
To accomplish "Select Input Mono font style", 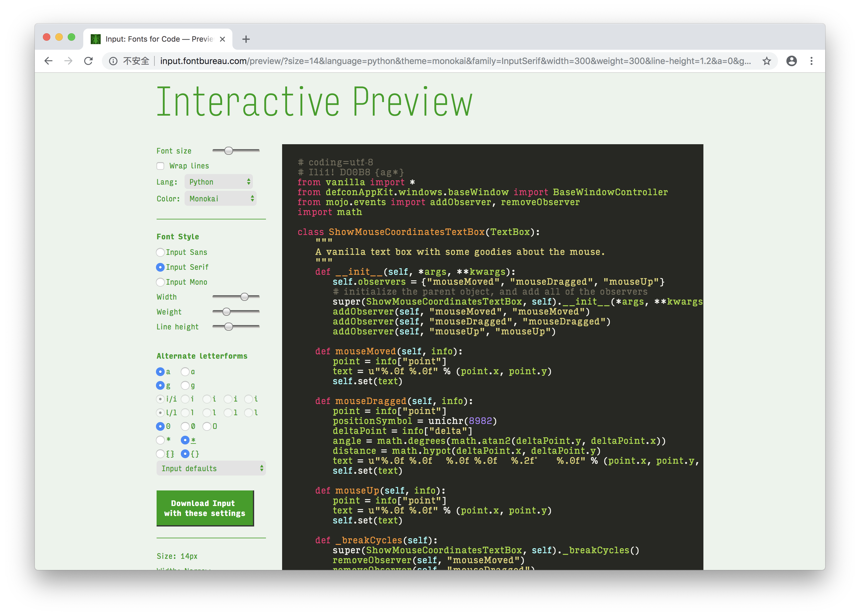I will click(159, 281).
